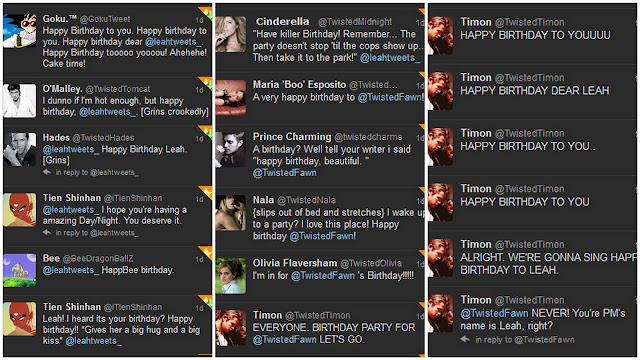Click the reply arrow under Hades' tweet
This screenshot has width=640, height=360.
[47, 172]
